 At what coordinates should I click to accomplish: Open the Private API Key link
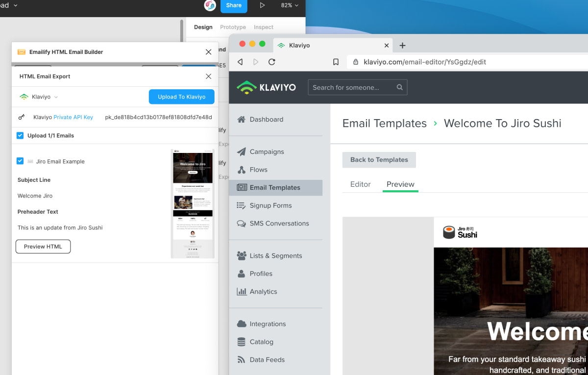coord(73,117)
